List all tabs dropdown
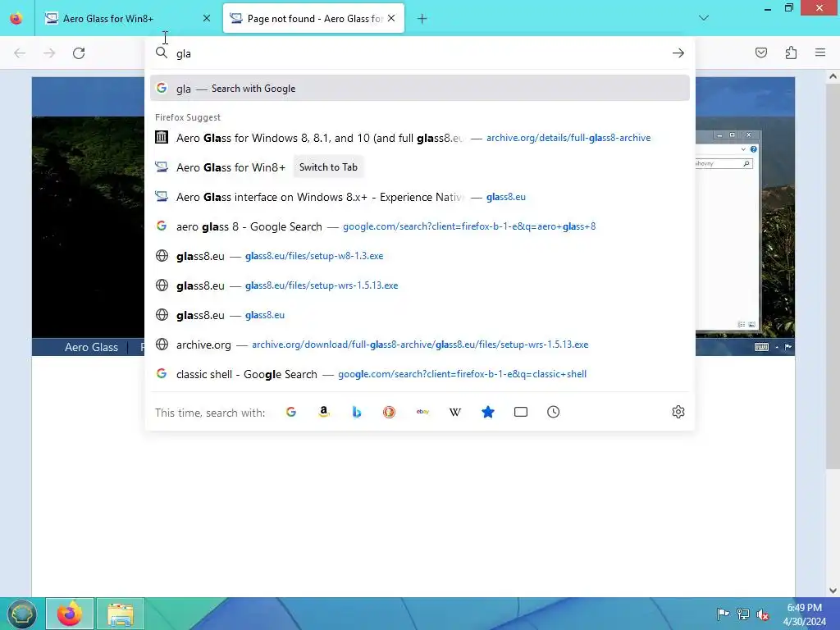 (704, 18)
